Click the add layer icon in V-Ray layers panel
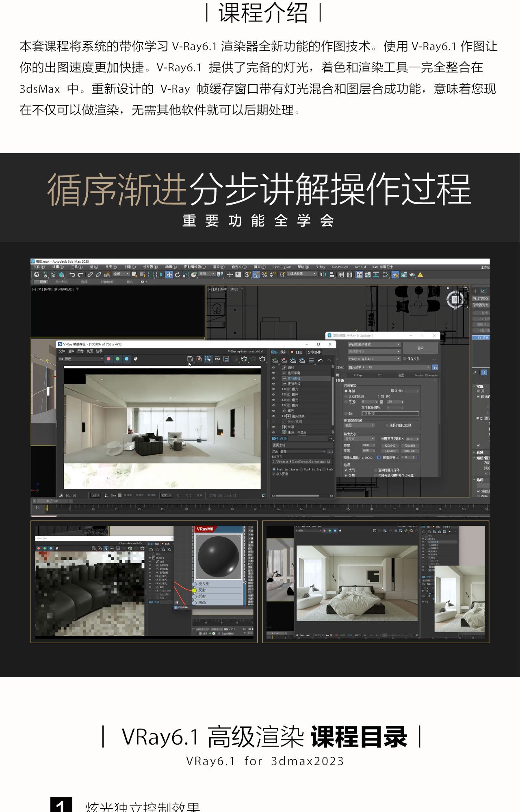The height and width of the screenshot is (812, 520). (275, 360)
